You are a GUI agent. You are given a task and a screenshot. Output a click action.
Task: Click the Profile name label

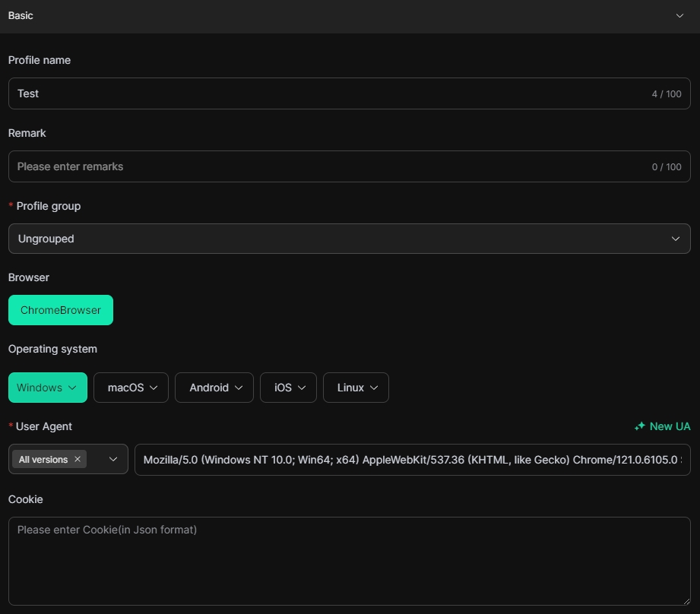pyautogui.click(x=40, y=60)
